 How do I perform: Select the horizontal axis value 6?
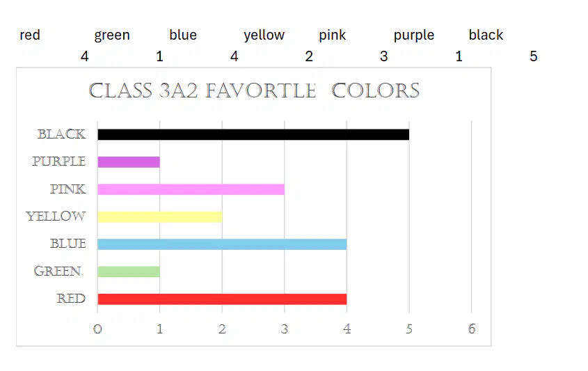click(x=471, y=329)
